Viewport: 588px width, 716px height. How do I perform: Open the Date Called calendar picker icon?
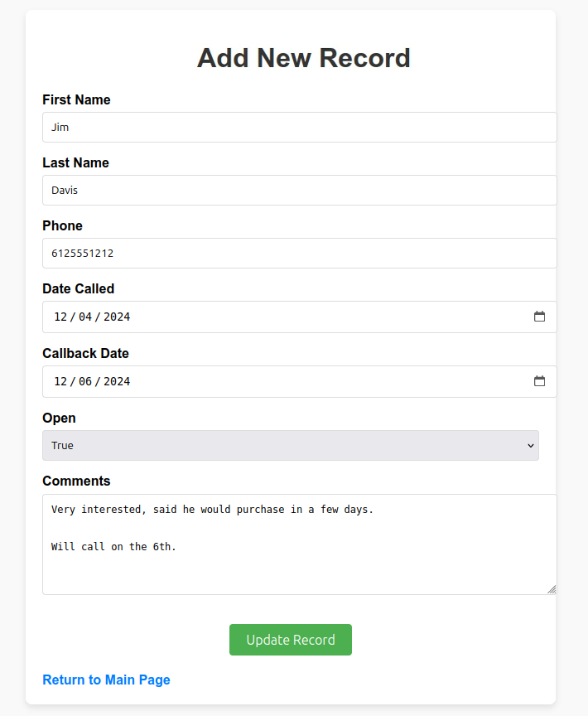540,317
